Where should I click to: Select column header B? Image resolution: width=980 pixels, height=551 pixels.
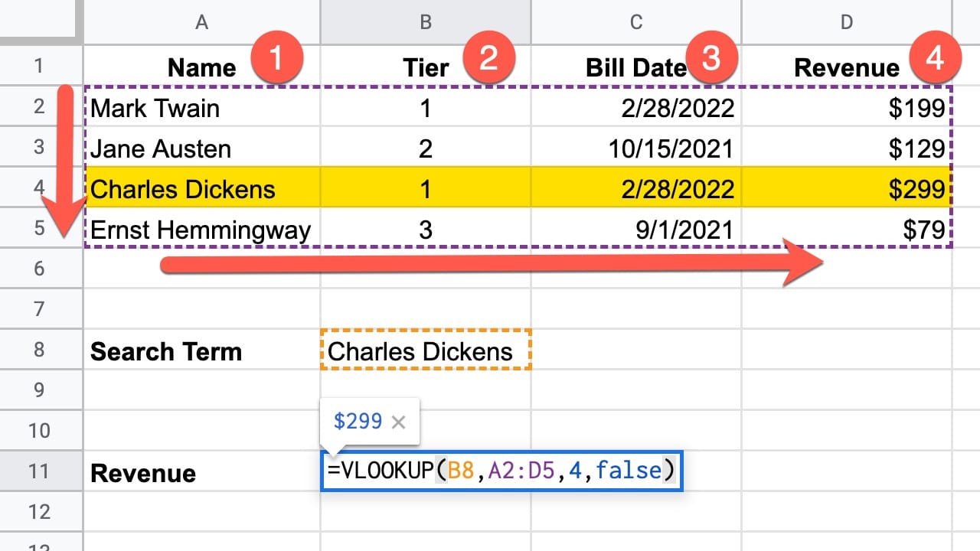click(425, 22)
